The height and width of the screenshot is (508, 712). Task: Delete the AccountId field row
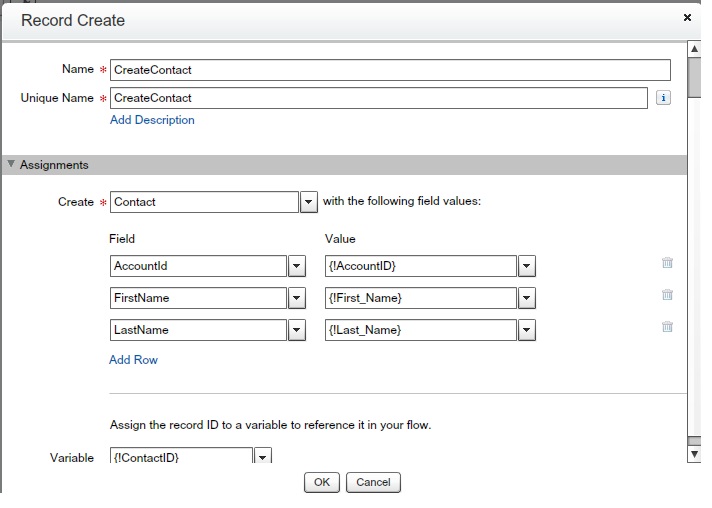point(667,263)
